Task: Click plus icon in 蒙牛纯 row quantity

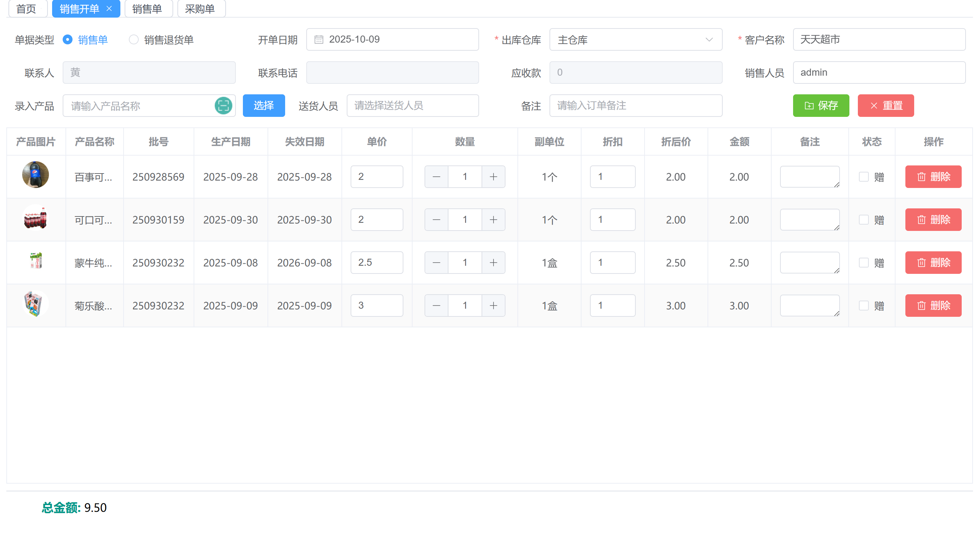Action: tap(493, 263)
